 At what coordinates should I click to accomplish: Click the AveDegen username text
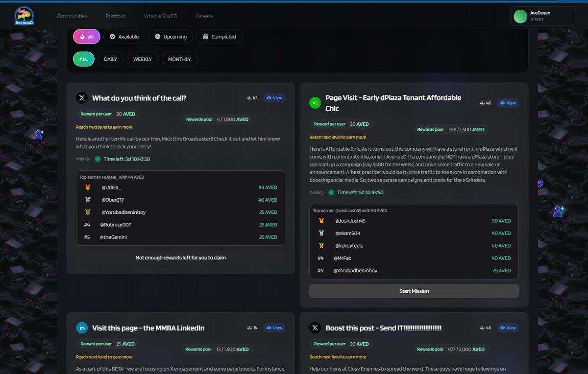tap(540, 13)
